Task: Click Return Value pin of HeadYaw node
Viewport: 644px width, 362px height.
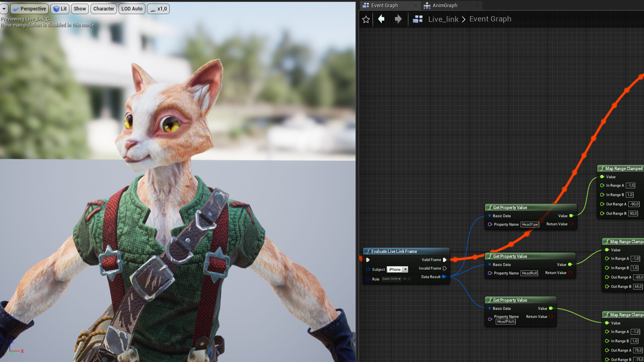Action: click(x=571, y=224)
